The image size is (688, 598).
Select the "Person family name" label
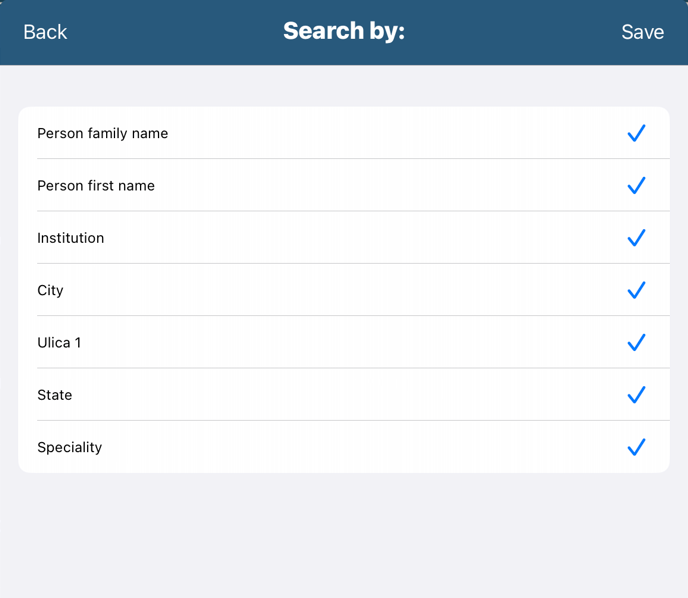coord(102,133)
